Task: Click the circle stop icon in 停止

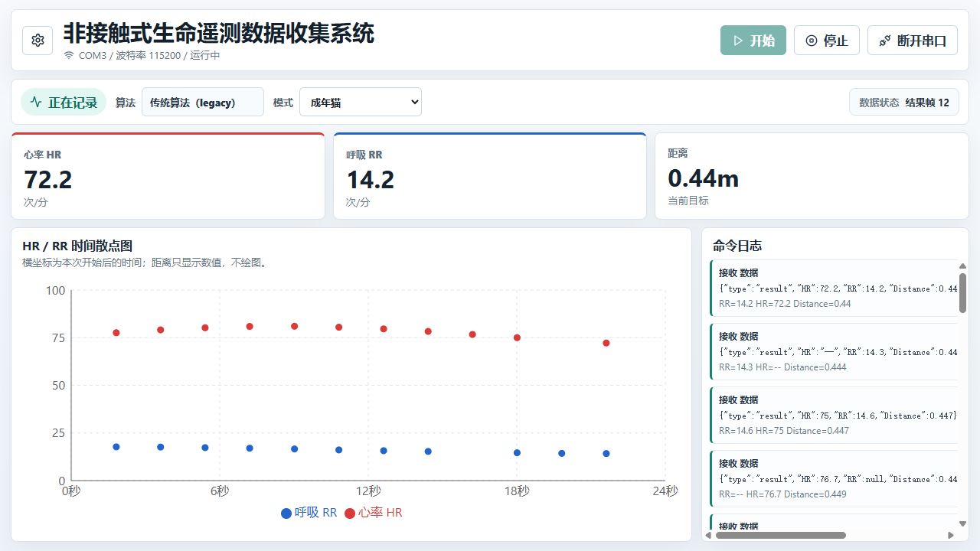Action: 812,41
